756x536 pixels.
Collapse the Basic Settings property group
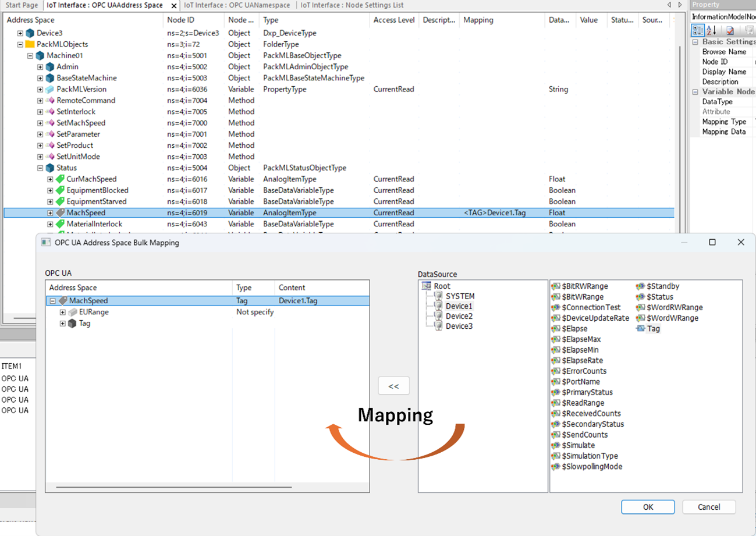(x=695, y=42)
